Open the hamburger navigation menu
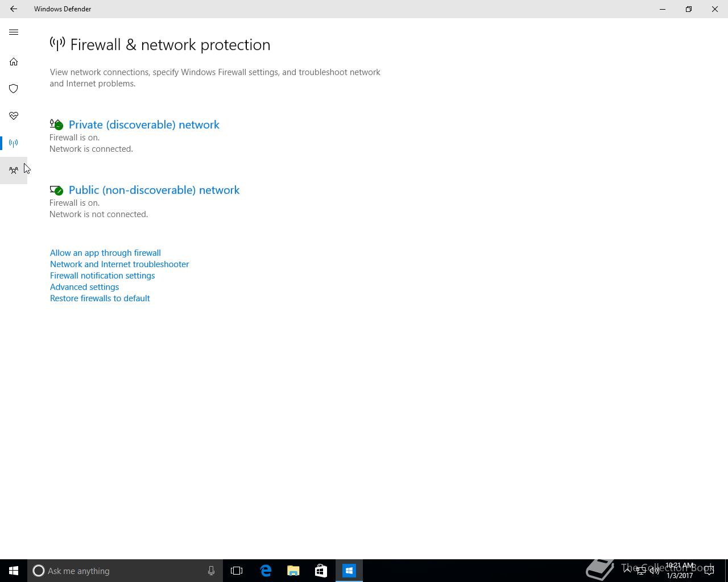Image resolution: width=728 pixels, height=582 pixels. coord(14,32)
